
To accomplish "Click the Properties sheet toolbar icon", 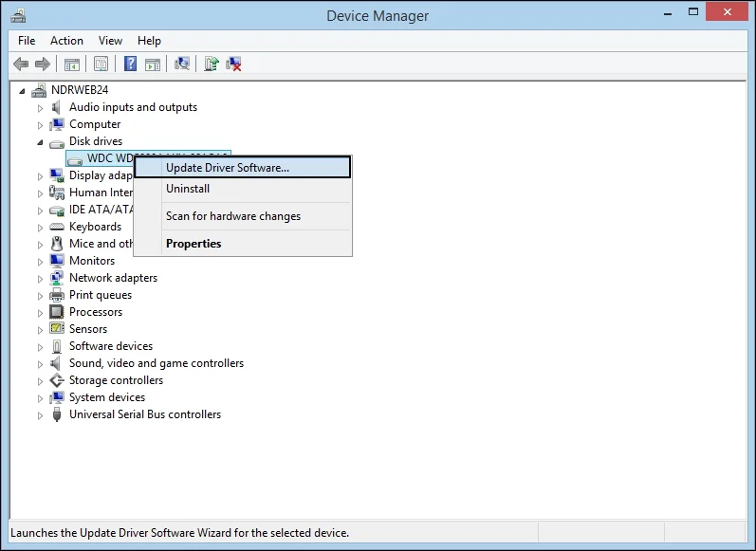I will (101, 64).
